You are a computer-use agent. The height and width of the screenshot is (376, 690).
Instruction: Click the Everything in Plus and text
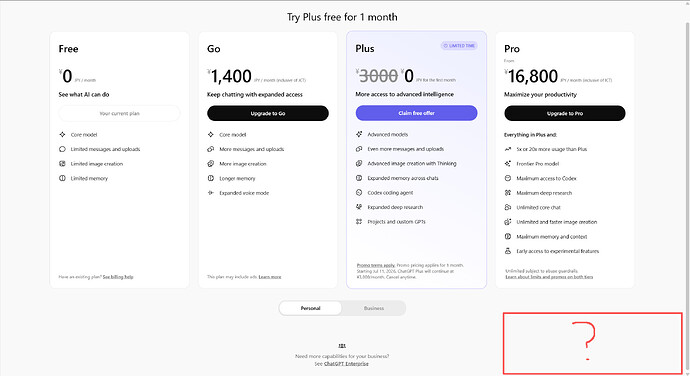530,135
